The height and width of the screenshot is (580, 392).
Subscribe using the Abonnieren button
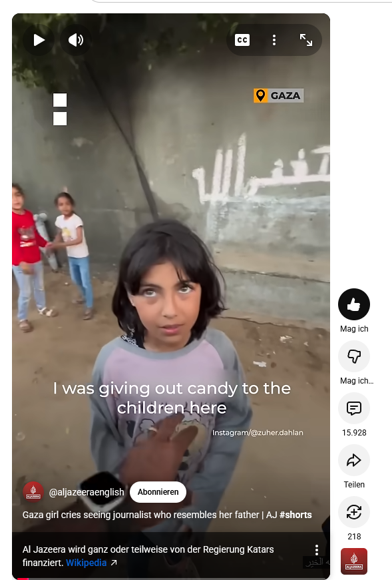pyautogui.click(x=158, y=492)
